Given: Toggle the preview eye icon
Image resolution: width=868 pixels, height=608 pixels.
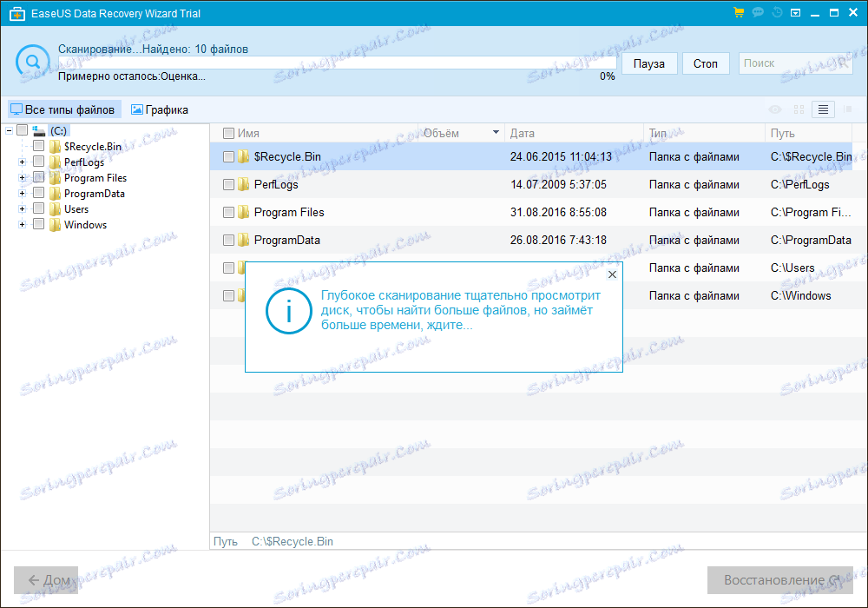Looking at the screenshot, I should 775,109.
